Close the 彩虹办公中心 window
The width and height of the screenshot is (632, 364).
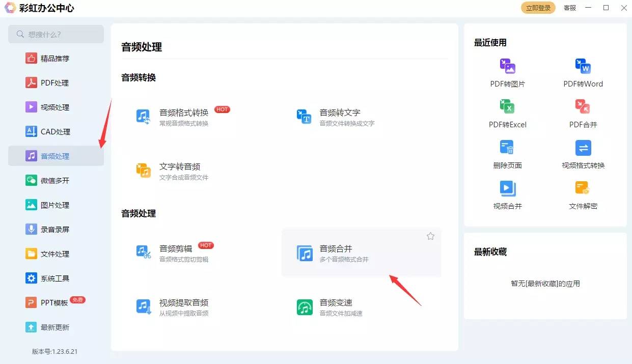[623, 8]
